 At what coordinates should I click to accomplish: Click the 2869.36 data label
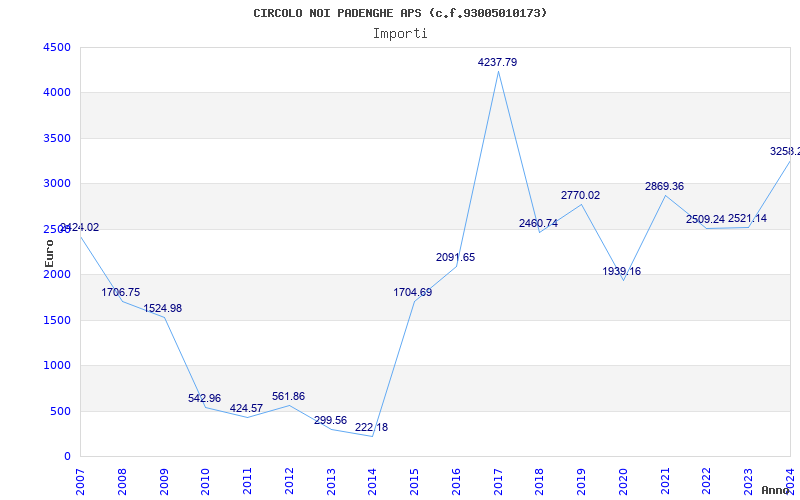[664, 187]
